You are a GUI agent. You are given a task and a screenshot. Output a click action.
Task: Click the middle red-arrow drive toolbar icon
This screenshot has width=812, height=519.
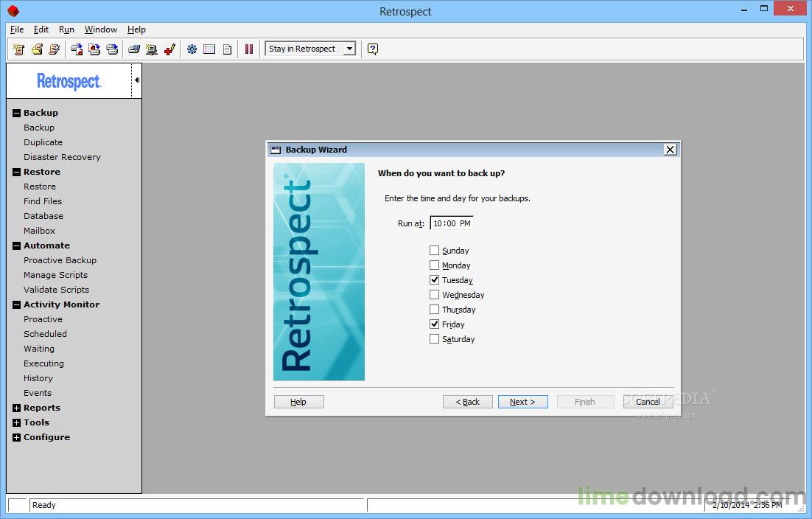tap(94, 49)
